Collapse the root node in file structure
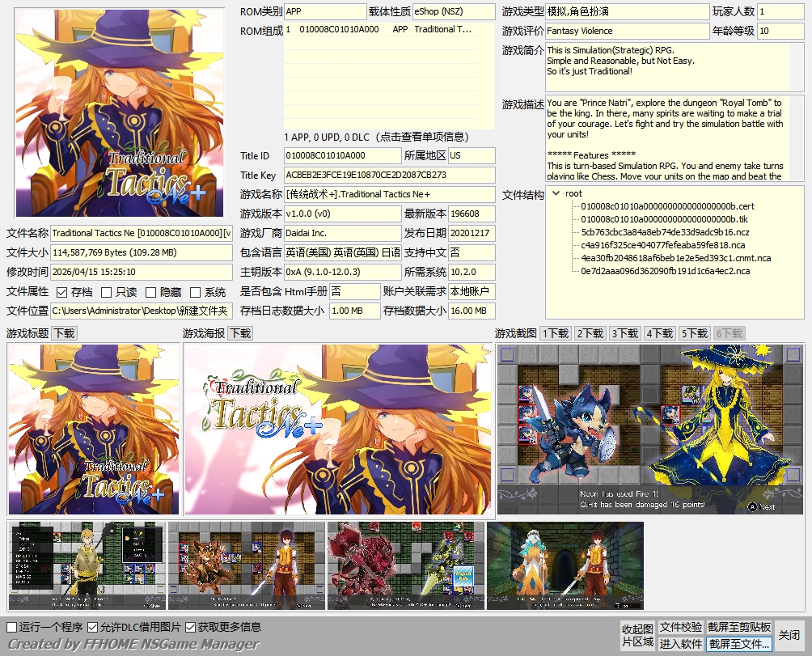812x656 pixels. [556, 193]
